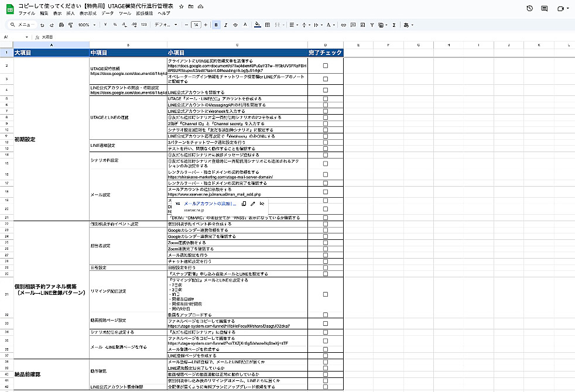Open the Google Sheets home icon
This screenshot has height=392, width=575.
click(x=10, y=9)
